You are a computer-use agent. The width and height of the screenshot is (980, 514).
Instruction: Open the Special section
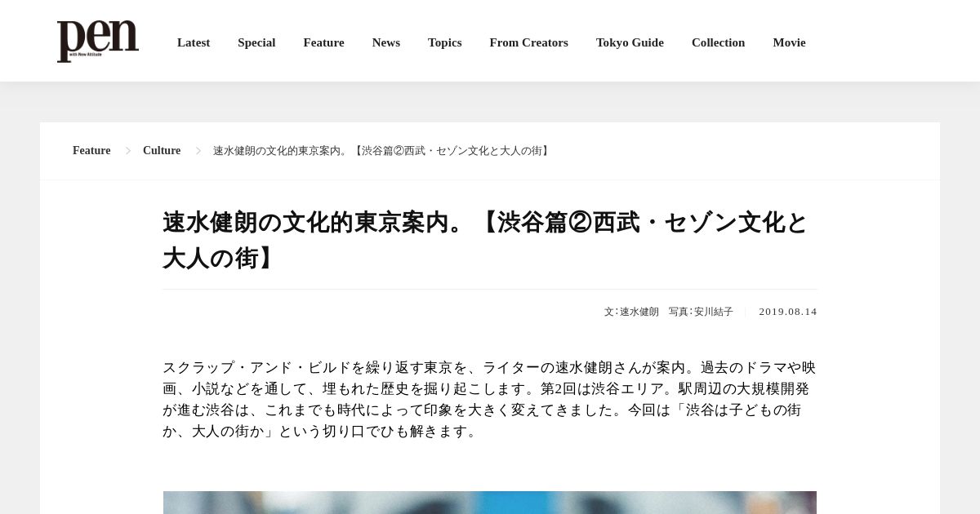(x=256, y=42)
